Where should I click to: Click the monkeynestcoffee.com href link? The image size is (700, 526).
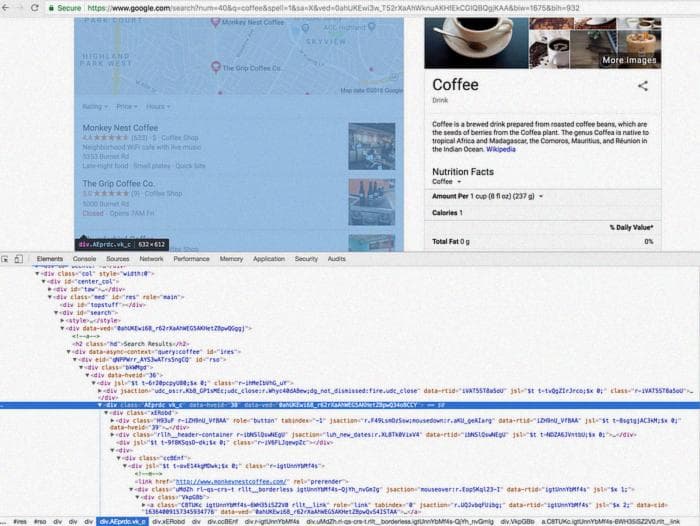(x=230, y=481)
